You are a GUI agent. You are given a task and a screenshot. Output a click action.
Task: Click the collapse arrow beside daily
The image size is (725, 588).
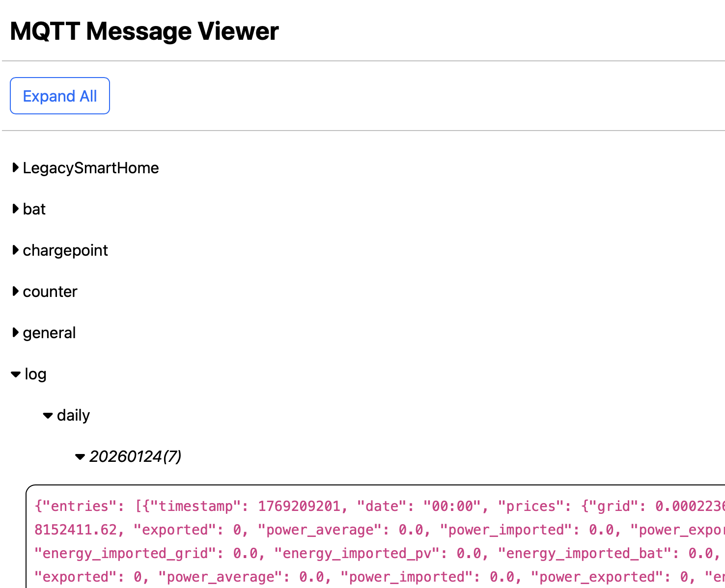click(47, 415)
